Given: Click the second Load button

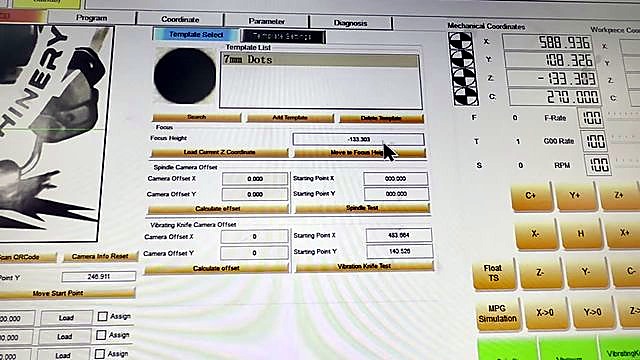Looking at the screenshot, I should (64, 337).
